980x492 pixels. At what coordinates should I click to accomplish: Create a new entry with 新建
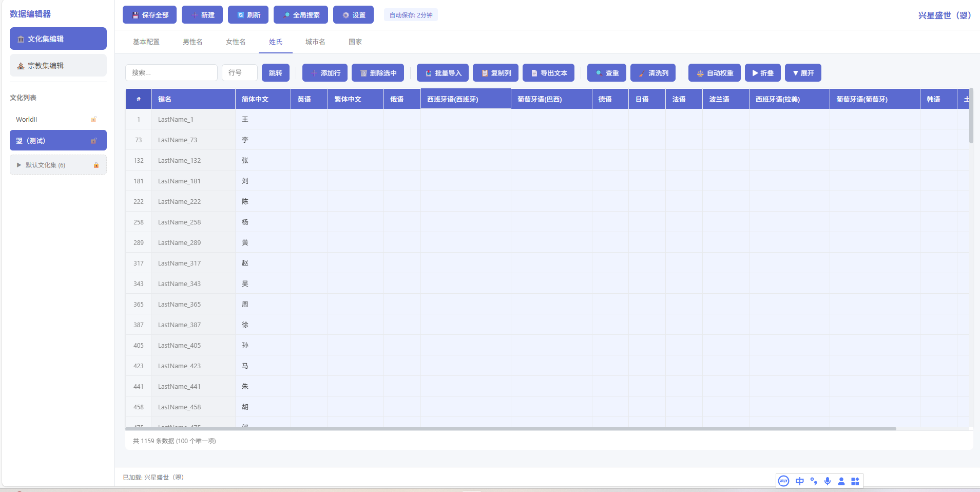[x=202, y=15]
